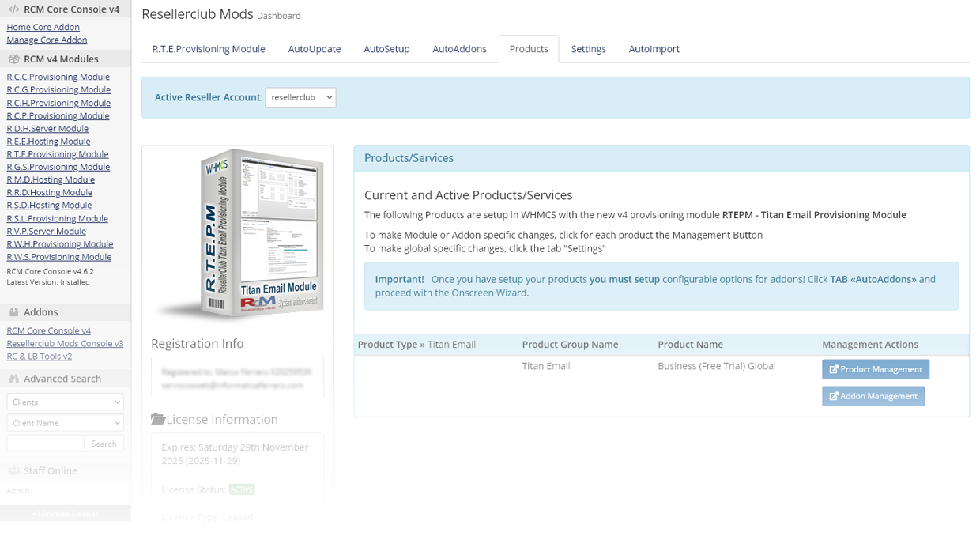Click the ACTIVE license status badge
The height and width of the screenshot is (536, 980).
click(242, 489)
